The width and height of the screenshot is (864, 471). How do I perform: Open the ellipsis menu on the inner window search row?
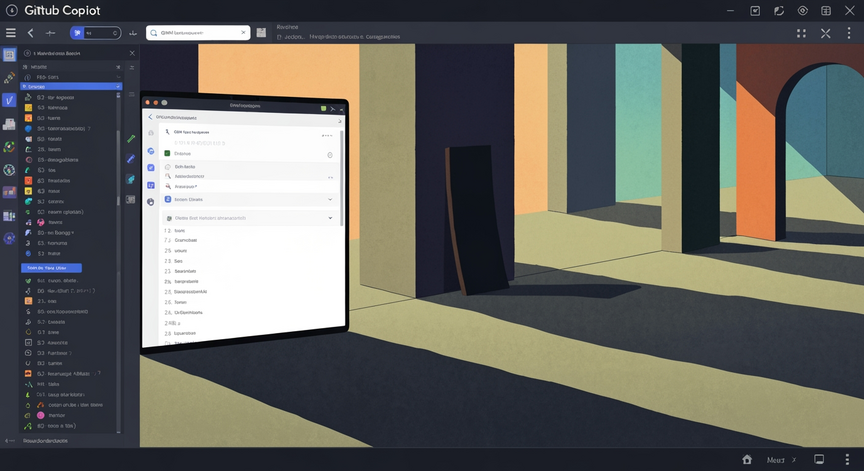[327, 136]
